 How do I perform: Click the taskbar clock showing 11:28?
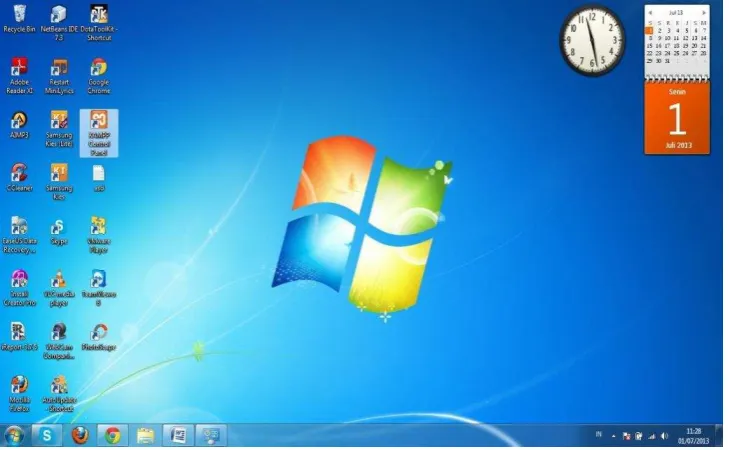tap(693, 436)
